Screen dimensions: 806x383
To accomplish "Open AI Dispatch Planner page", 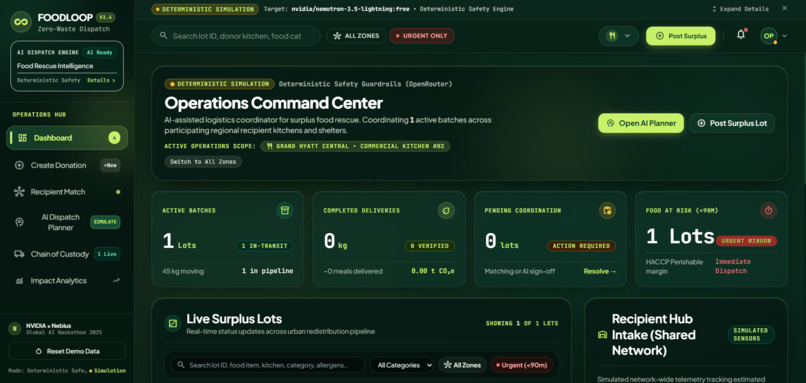I will pos(67,222).
